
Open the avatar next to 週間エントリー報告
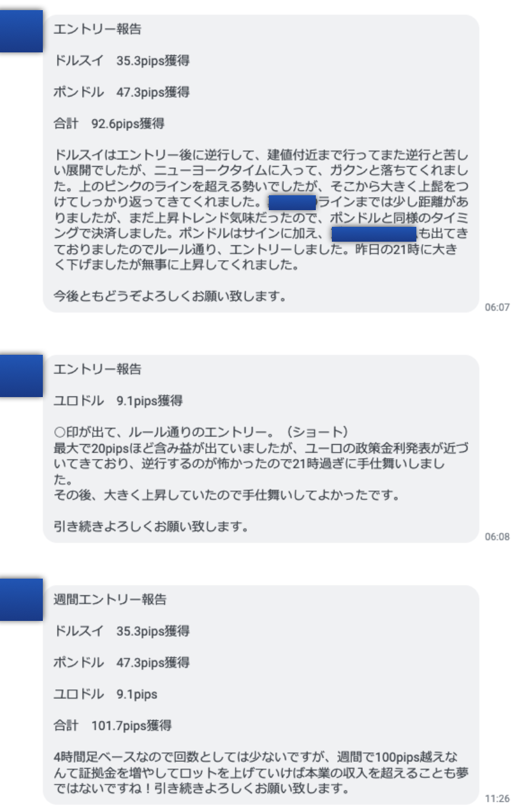21,599
